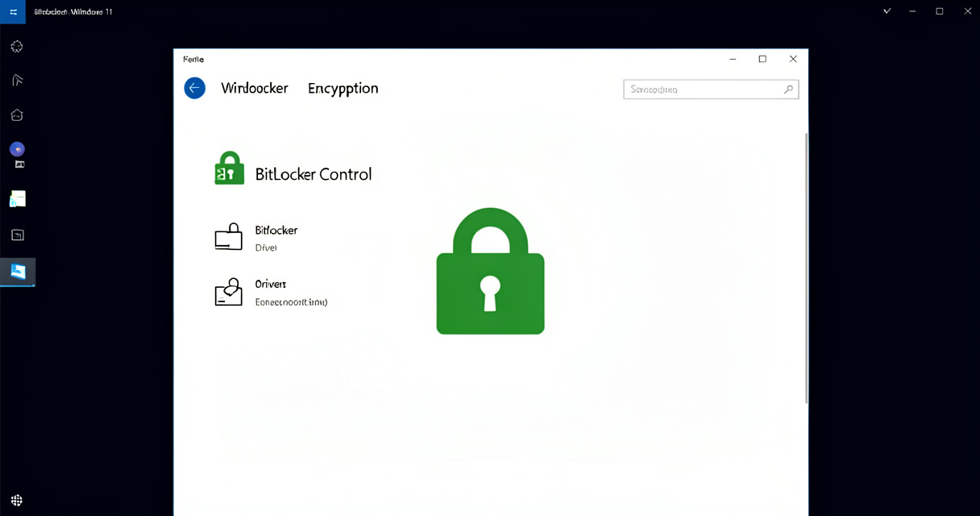980x516 pixels.
Task: Close the inner BitLocker window
Action: [793, 59]
